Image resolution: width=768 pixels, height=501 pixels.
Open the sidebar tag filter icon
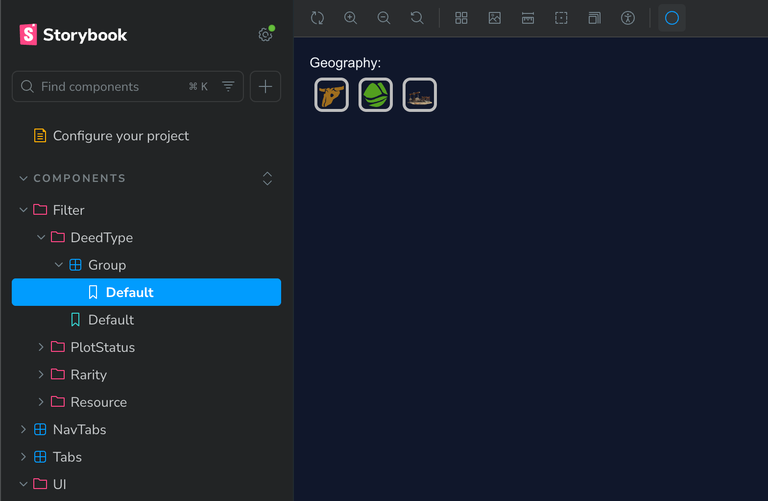tap(228, 87)
